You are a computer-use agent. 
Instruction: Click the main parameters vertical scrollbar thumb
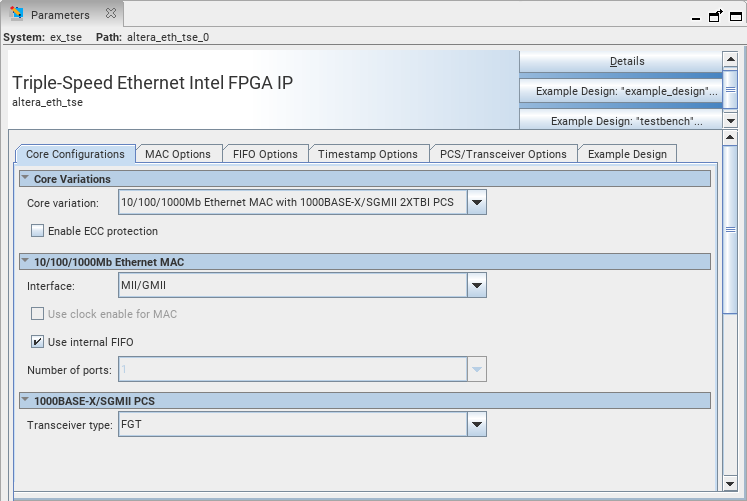coord(731,228)
